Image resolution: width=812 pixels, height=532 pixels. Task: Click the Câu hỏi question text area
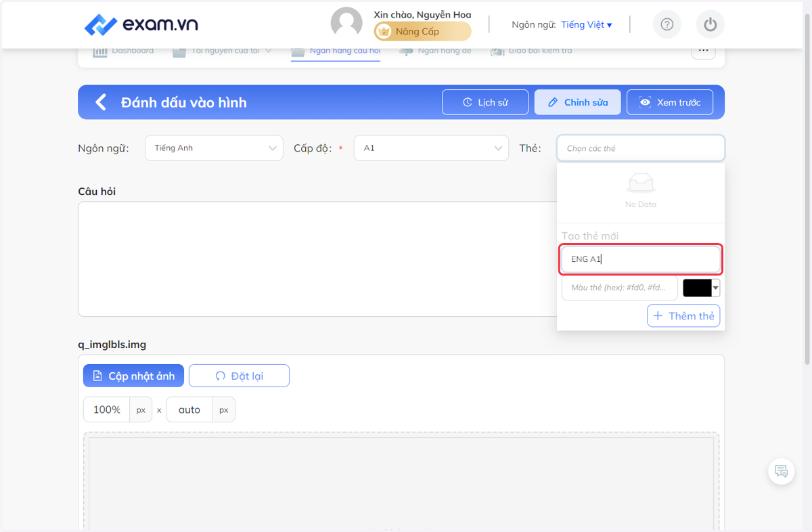[317, 259]
